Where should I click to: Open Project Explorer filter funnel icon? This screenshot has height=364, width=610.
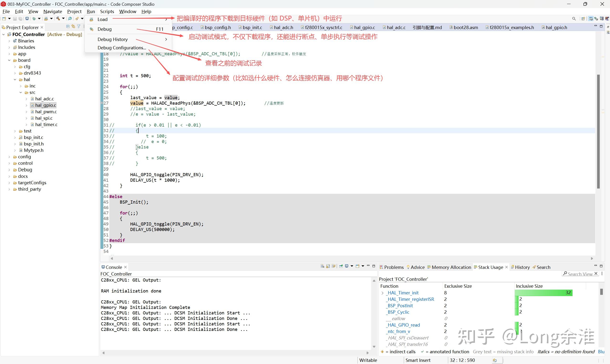point(79,26)
